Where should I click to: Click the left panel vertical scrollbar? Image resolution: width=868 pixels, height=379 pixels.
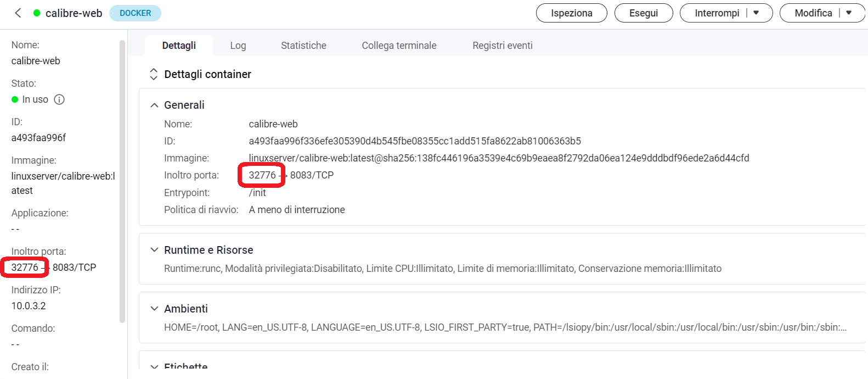tap(122, 181)
